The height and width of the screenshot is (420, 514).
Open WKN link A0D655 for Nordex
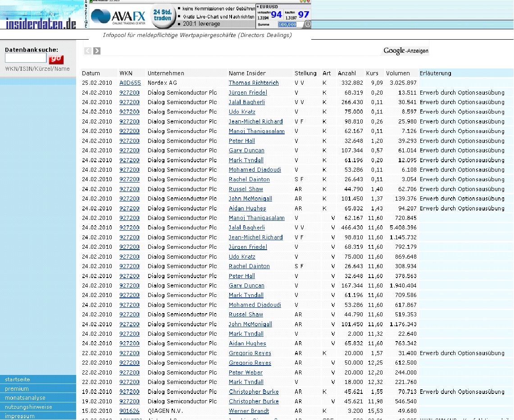pos(130,83)
